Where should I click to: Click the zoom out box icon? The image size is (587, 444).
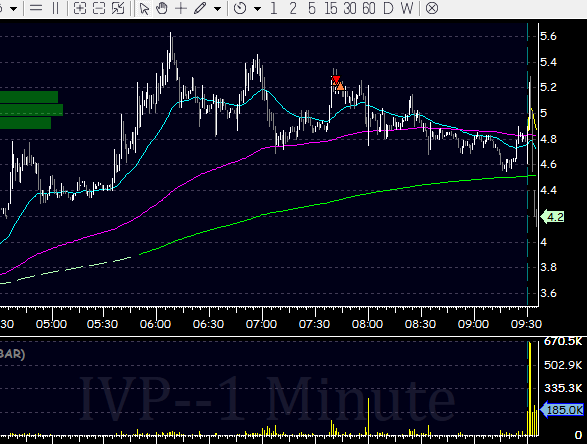click(98, 8)
